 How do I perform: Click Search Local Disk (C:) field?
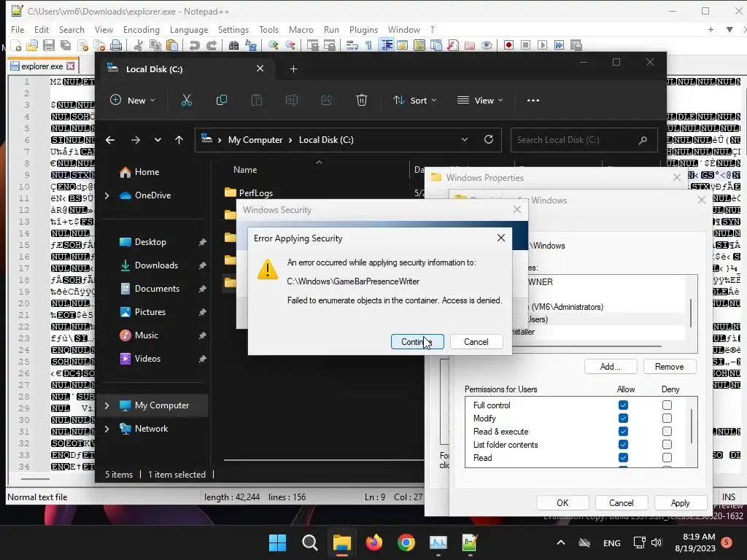coord(584,140)
